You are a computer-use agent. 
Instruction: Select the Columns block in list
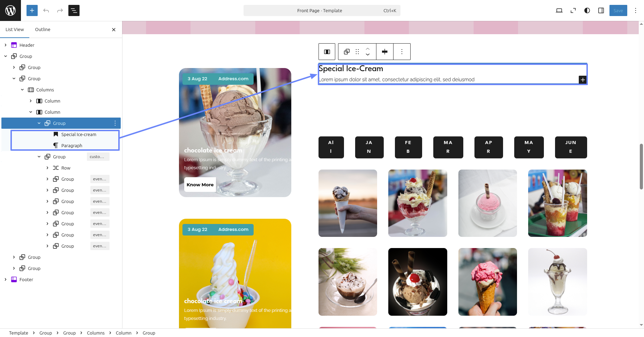[45, 90]
